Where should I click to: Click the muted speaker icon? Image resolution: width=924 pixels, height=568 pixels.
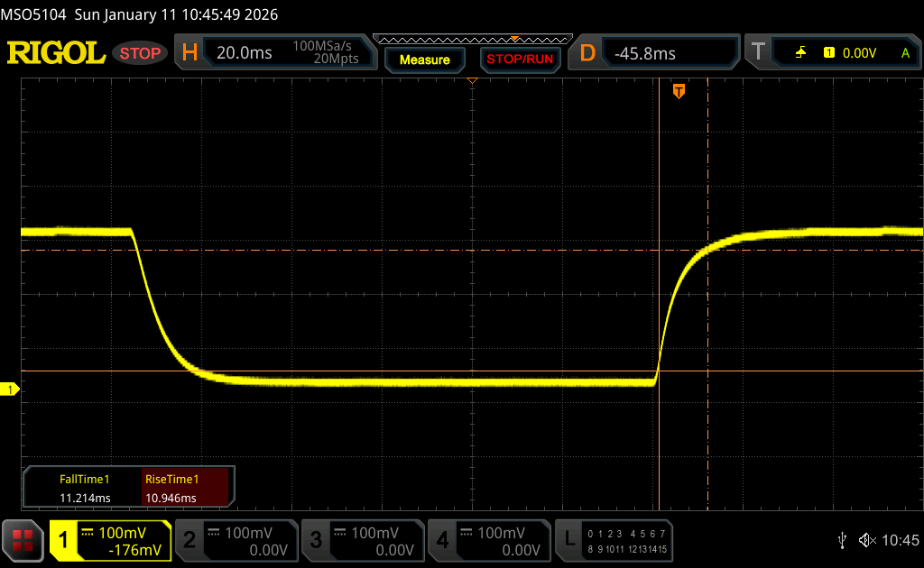[867, 540]
